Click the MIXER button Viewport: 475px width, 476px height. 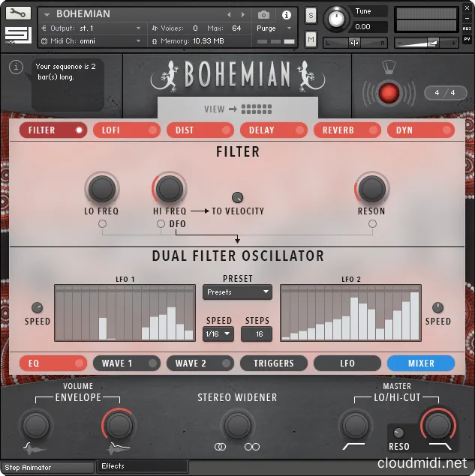(421, 364)
